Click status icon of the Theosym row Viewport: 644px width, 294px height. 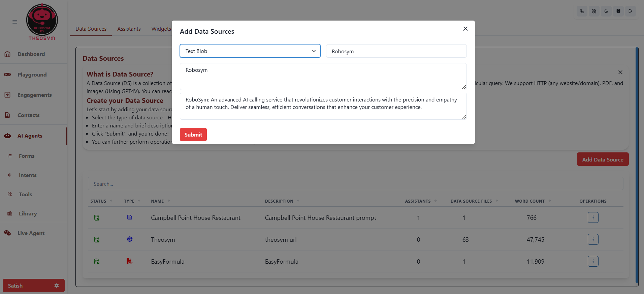(96, 240)
